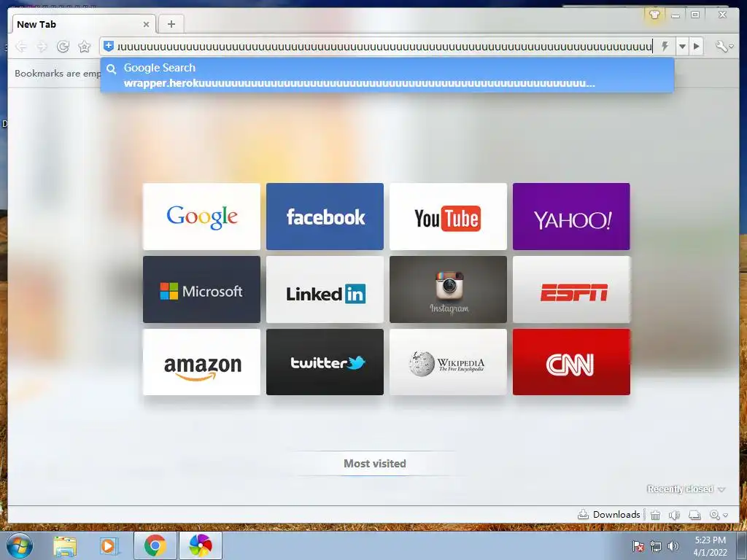747x560 pixels.
Task: Open the ESPN quick-access tile
Action: (x=571, y=289)
